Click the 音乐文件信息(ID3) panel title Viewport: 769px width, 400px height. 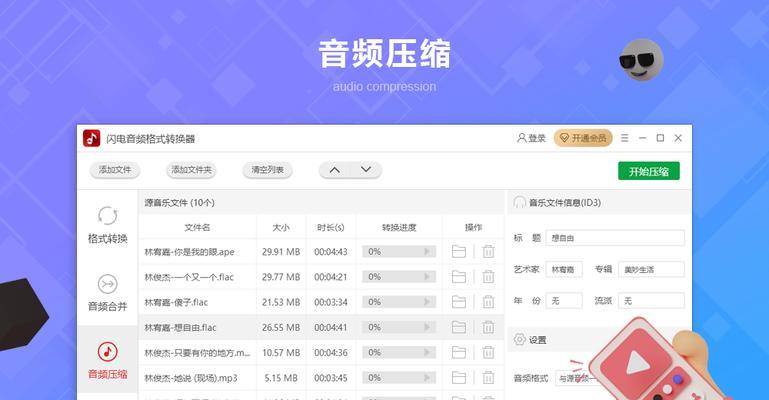[x=565, y=202]
